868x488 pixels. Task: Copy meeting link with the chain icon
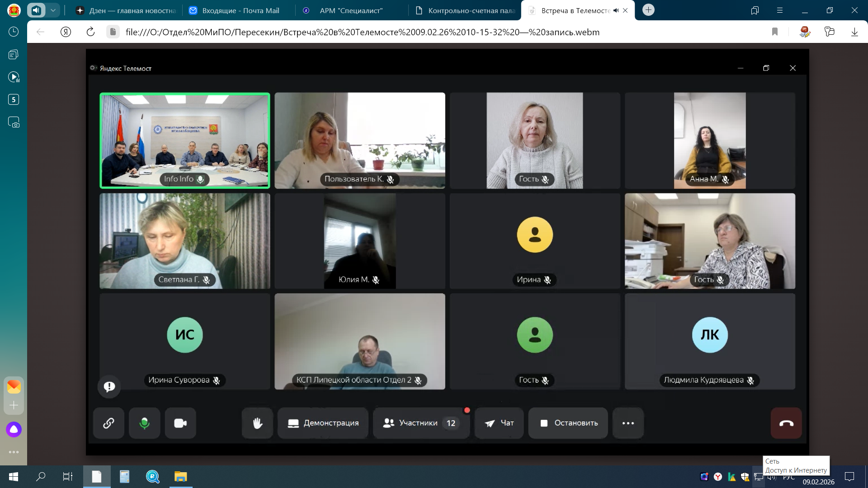tap(108, 423)
